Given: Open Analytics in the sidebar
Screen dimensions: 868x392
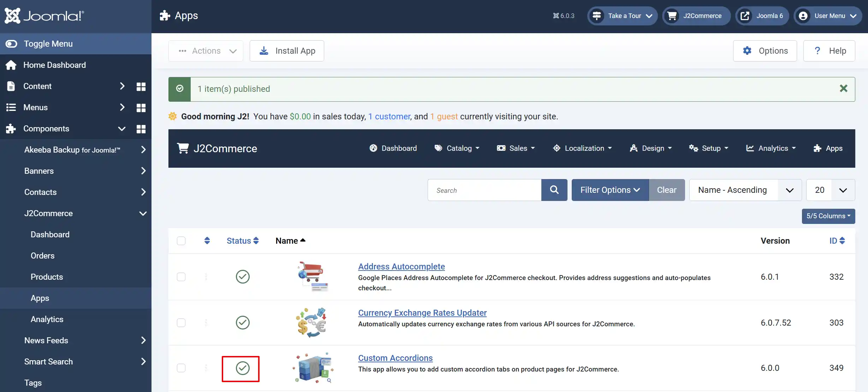Looking at the screenshot, I should point(47,319).
